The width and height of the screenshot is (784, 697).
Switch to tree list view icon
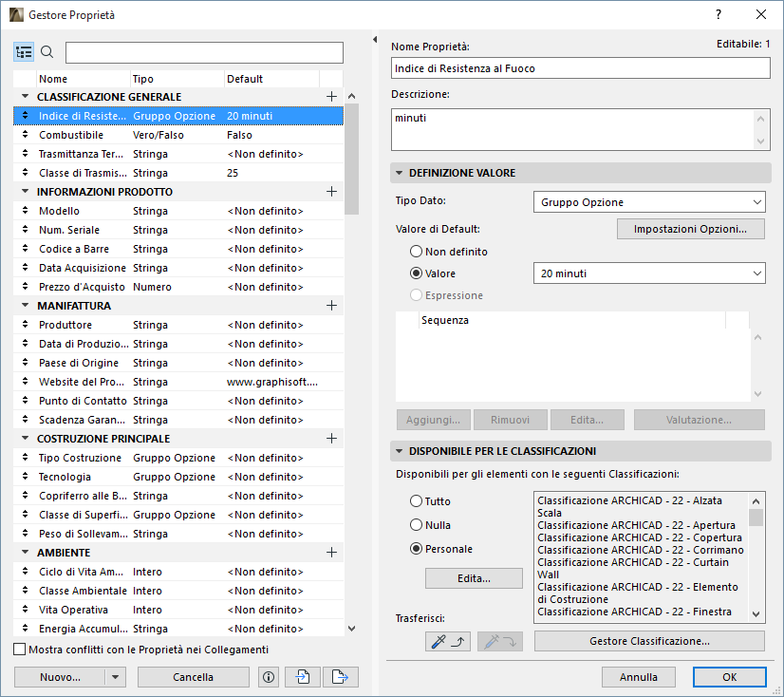24,52
